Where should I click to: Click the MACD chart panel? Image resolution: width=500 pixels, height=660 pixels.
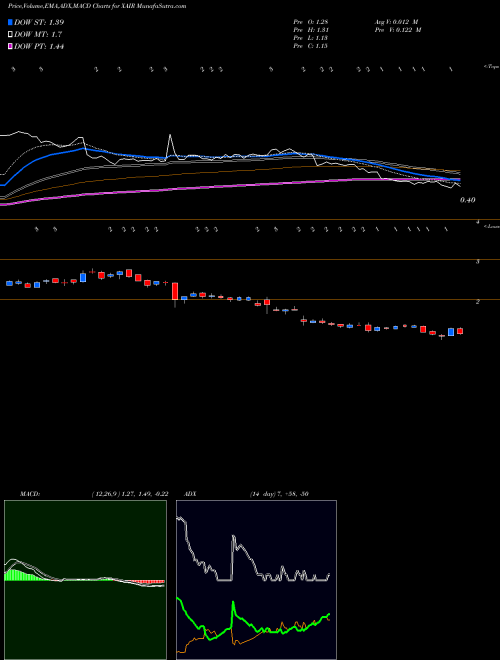tap(85, 580)
